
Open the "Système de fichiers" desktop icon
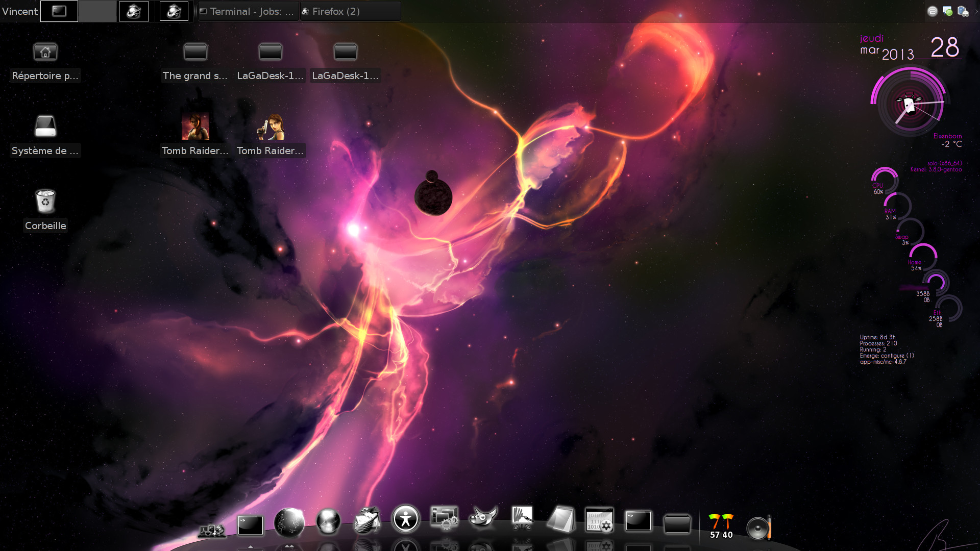(45, 127)
